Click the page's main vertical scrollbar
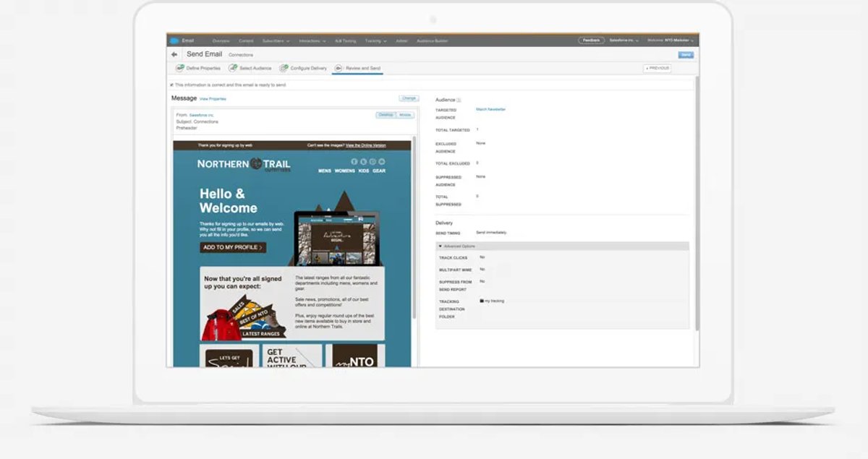The width and height of the screenshot is (868, 459). 697,203
